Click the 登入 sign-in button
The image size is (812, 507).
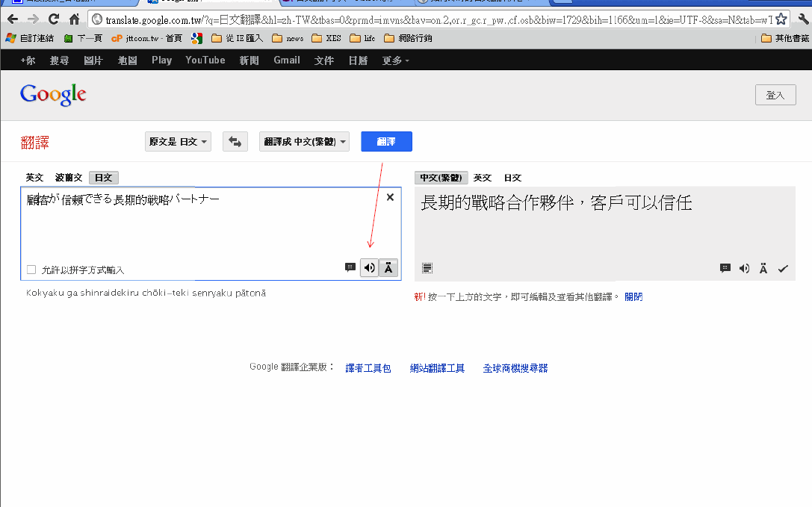(x=775, y=95)
